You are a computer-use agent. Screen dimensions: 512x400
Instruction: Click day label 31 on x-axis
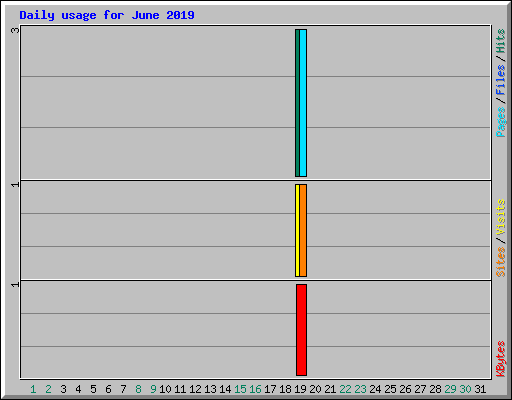tap(480, 389)
